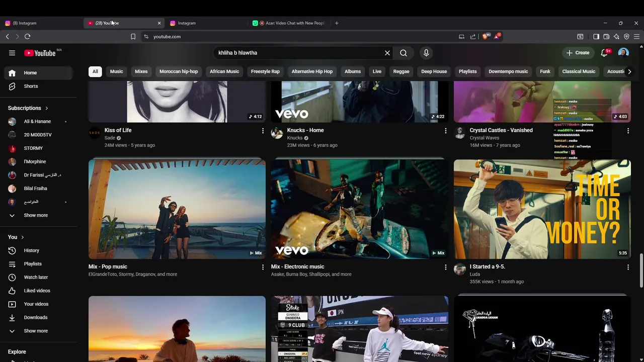This screenshot has height=362, width=644.
Task: Click the Knucks channel avatar
Action: pos(277,133)
